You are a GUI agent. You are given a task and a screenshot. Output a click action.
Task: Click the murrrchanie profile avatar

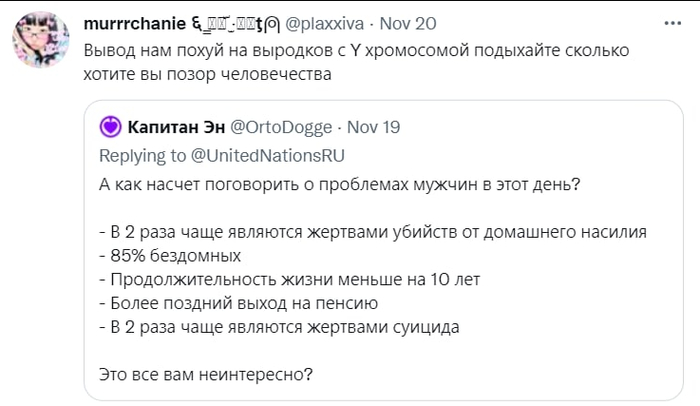click(41, 43)
